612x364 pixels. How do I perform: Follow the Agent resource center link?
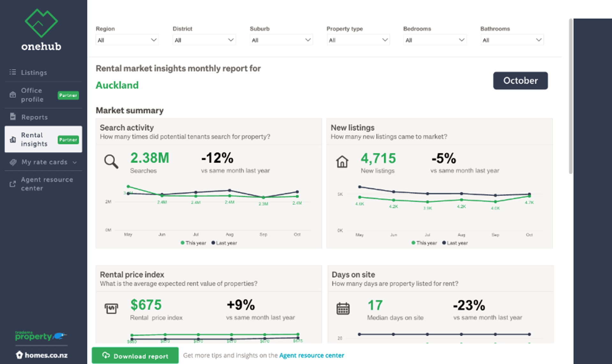click(311, 355)
